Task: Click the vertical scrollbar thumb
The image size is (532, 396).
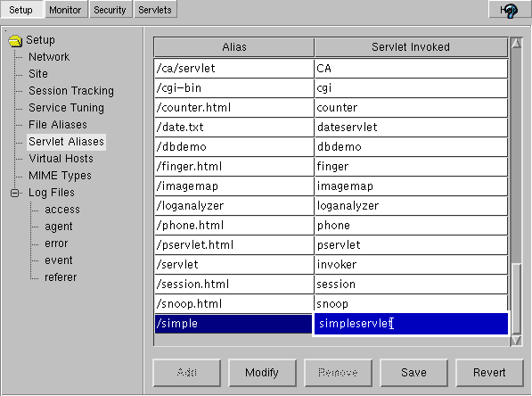Action: tap(516, 299)
